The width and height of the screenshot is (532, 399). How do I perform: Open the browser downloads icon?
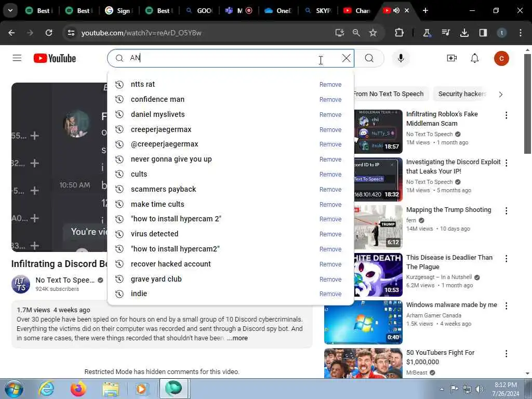[x=464, y=33]
